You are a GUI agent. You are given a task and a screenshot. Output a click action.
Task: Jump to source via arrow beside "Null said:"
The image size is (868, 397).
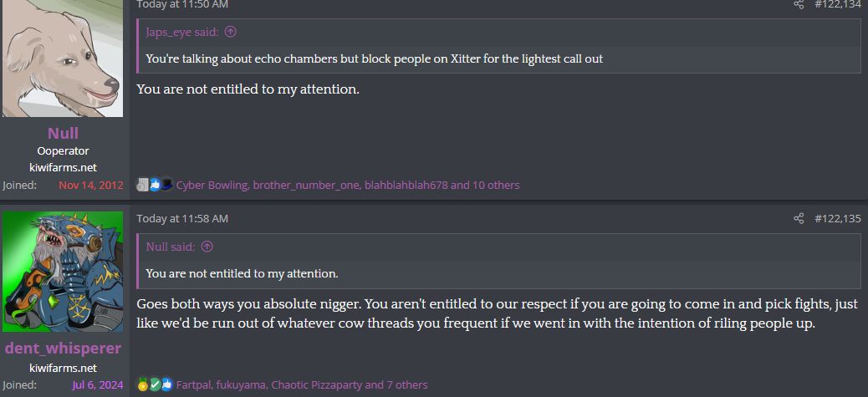pos(207,247)
